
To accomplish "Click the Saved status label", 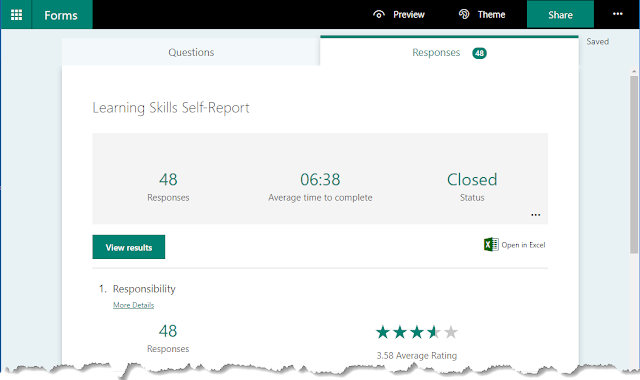I will (598, 42).
